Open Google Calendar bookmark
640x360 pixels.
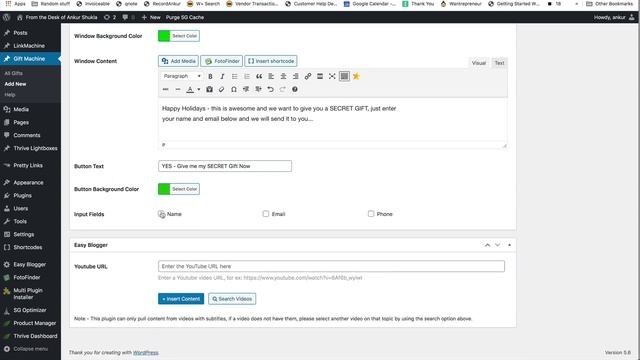[x=370, y=4]
